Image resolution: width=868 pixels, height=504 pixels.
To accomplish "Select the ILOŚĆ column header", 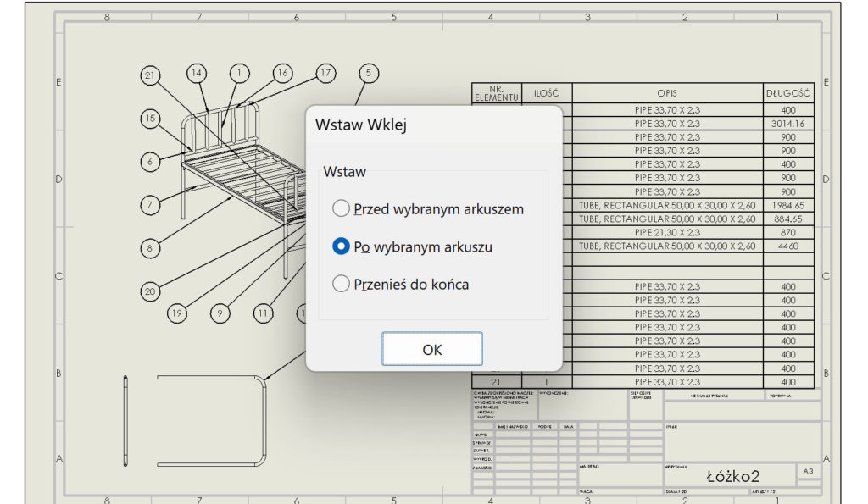I will coord(548,93).
